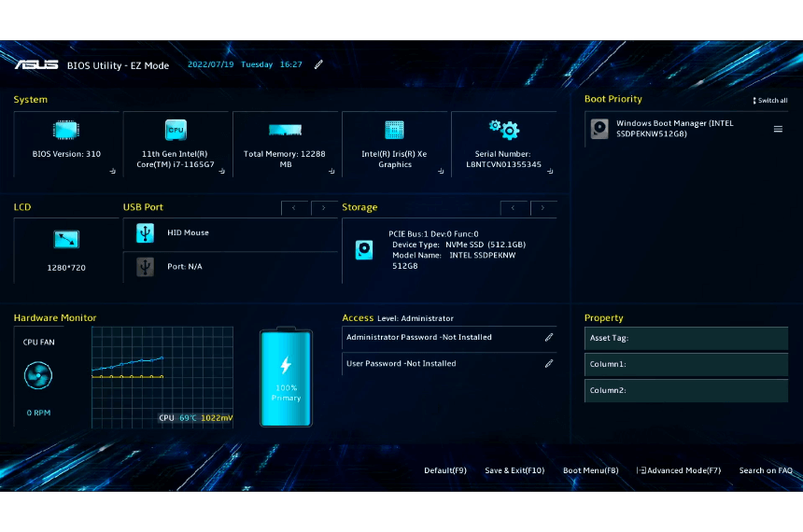Click the 1022mV voltage reading
Viewport: 803px width, 532px height.
[x=217, y=418]
